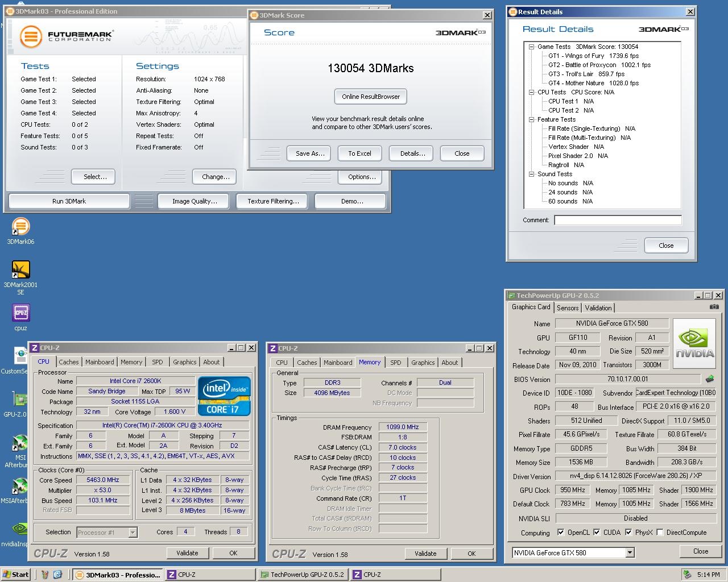Collapse the Game Tests tree node
The height and width of the screenshot is (582, 728).
coord(531,47)
